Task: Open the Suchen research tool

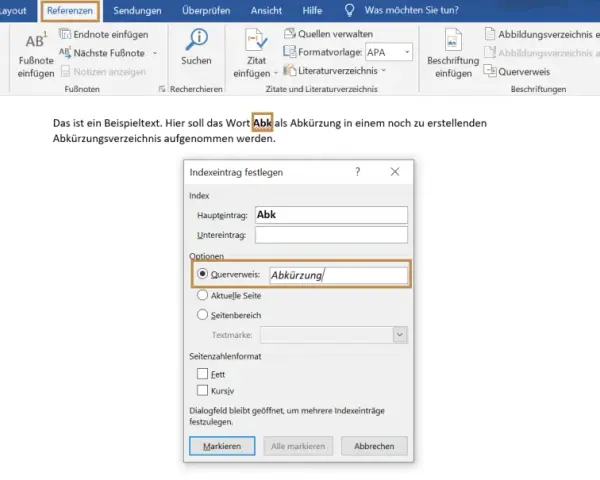Action: click(196, 47)
